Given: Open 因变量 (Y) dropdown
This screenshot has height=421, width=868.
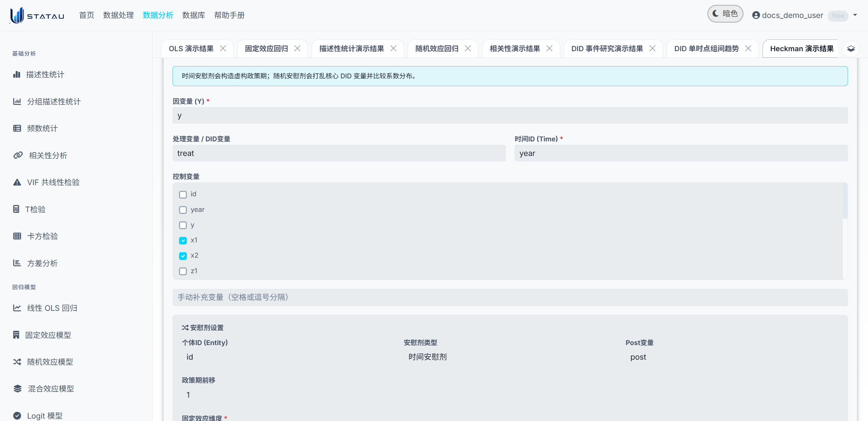Looking at the screenshot, I should (x=510, y=116).
